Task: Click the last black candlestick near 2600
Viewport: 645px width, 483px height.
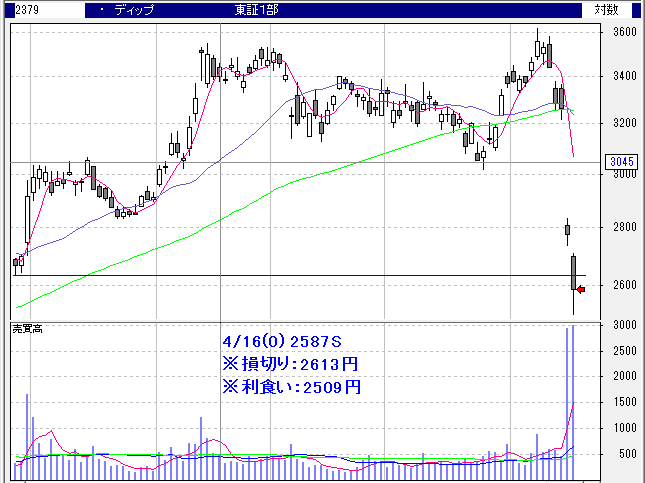Action: pos(574,272)
